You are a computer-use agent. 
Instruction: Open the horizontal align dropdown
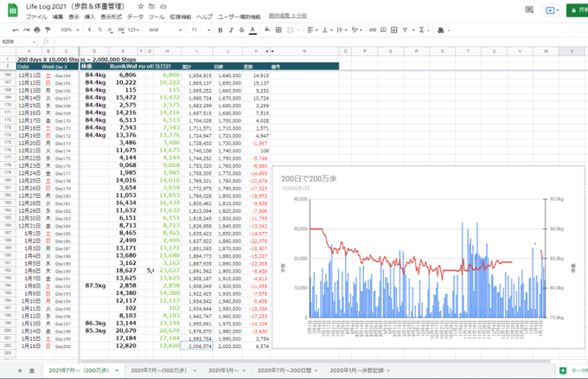[312, 29]
